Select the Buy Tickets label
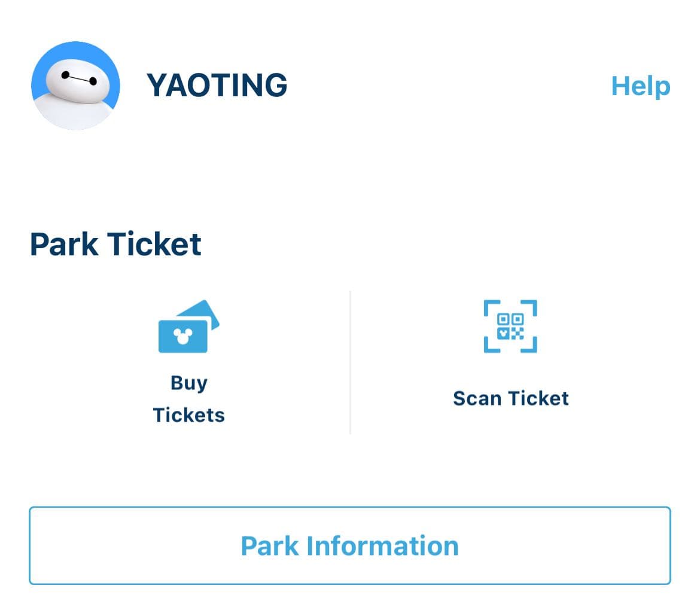Screen dimensions: 700x610 189,399
